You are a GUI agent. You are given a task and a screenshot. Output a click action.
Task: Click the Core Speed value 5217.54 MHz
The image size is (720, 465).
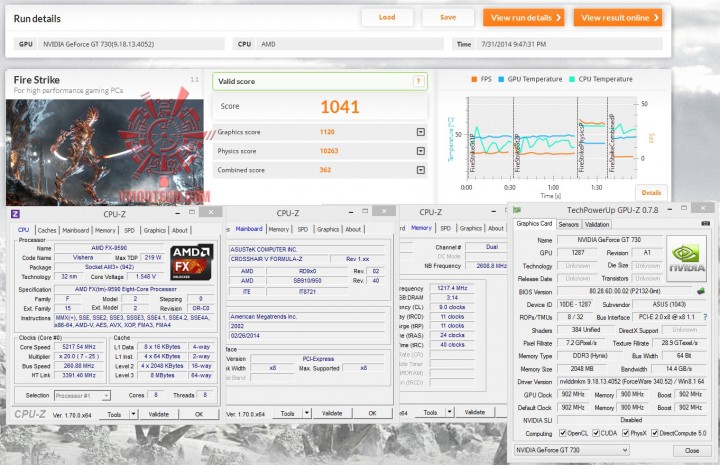tap(79, 347)
